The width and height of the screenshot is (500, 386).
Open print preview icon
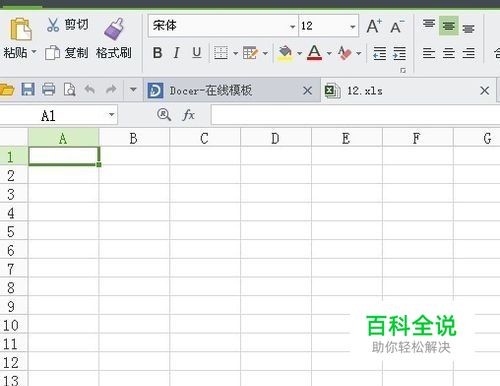click(x=70, y=90)
